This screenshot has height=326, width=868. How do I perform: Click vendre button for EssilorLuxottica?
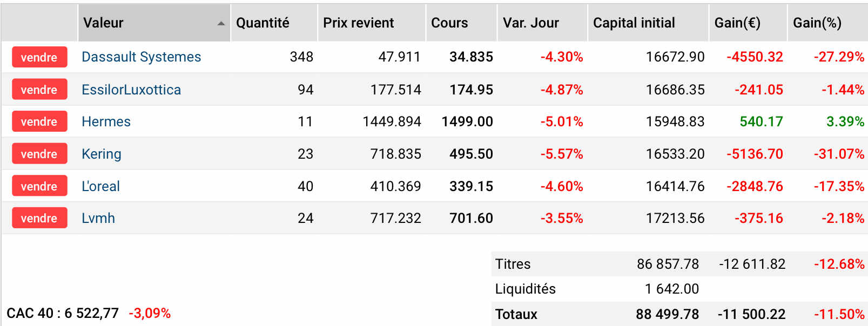click(39, 90)
